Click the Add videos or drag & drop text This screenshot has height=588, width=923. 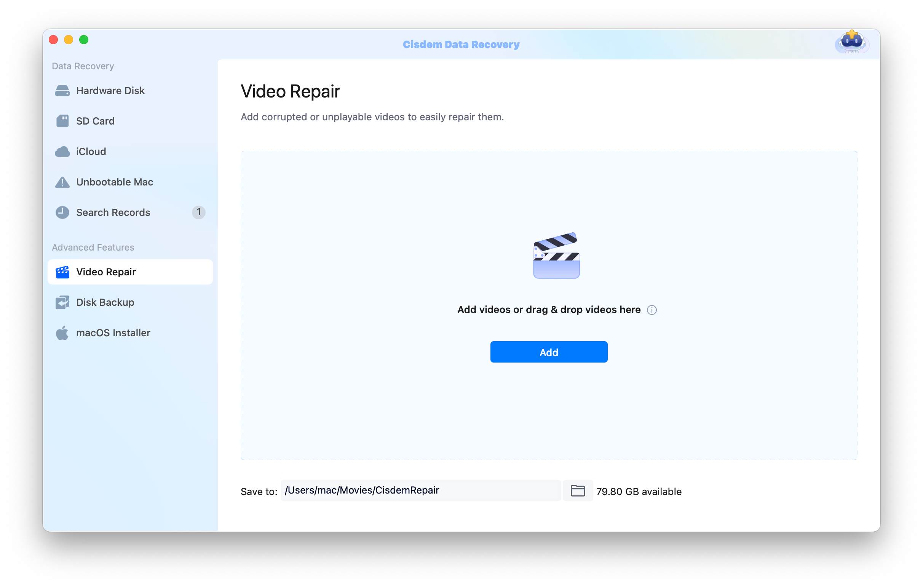point(549,309)
